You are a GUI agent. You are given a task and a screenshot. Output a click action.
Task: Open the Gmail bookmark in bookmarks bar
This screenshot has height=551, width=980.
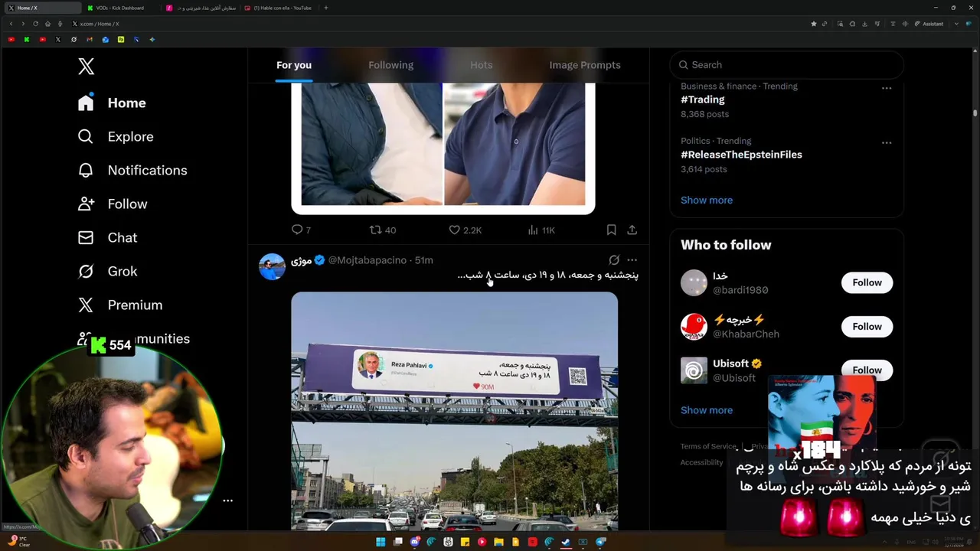(x=90, y=39)
